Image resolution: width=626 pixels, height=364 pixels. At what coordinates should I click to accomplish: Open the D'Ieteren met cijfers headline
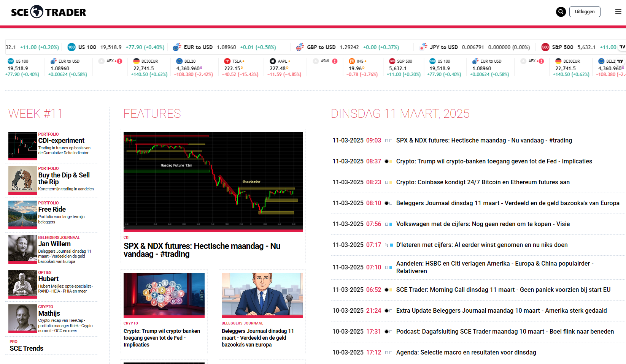point(482,245)
